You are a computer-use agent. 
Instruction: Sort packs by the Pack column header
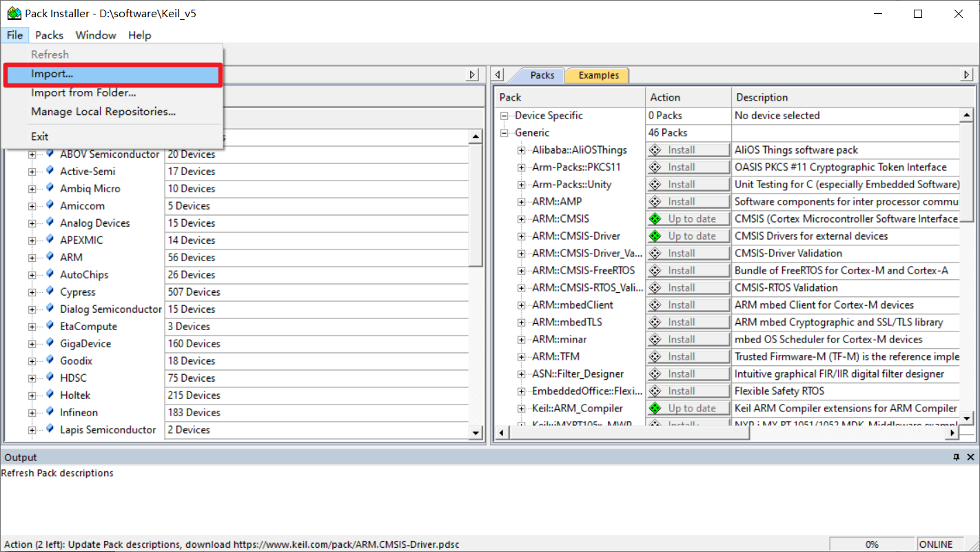570,97
